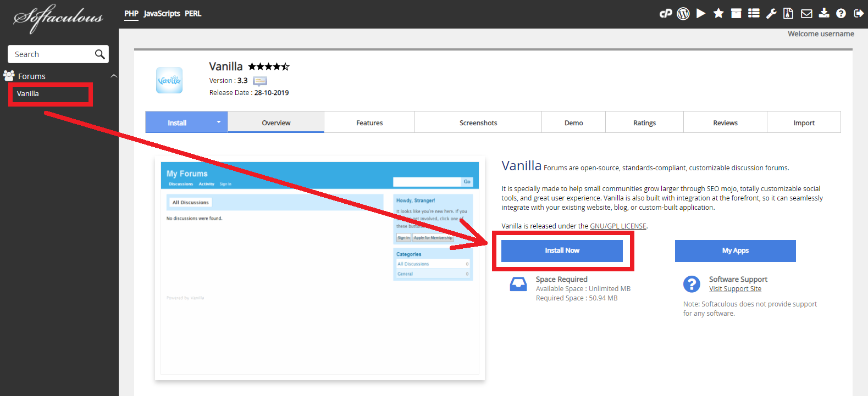Image resolution: width=868 pixels, height=396 pixels.
Task: Collapse the Forums category chevron
Action: [x=114, y=76]
